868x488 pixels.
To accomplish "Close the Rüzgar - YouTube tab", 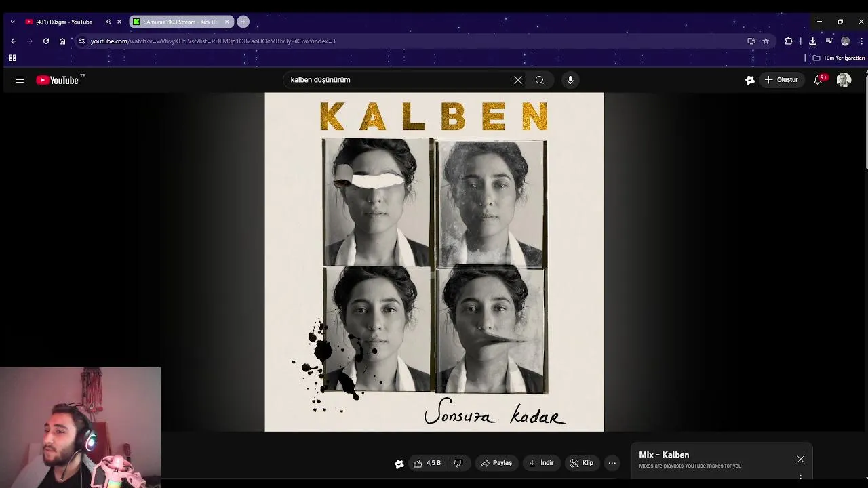I will (119, 22).
